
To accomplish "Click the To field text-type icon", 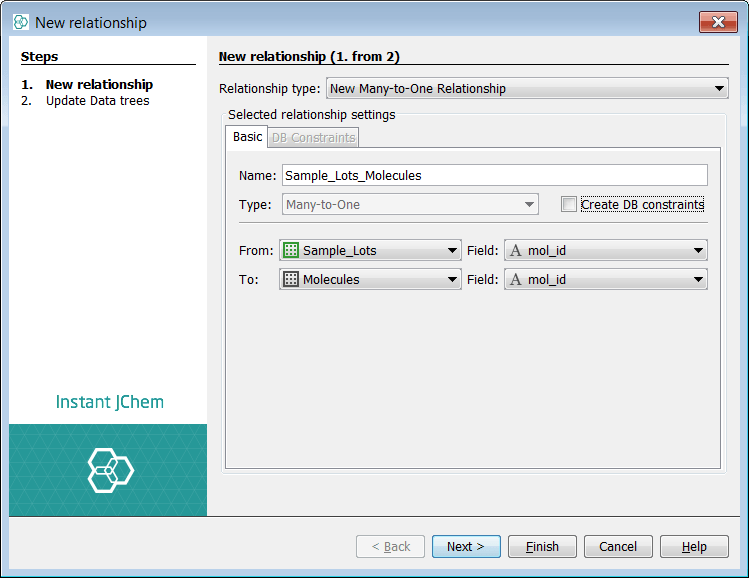I will 516,280.
